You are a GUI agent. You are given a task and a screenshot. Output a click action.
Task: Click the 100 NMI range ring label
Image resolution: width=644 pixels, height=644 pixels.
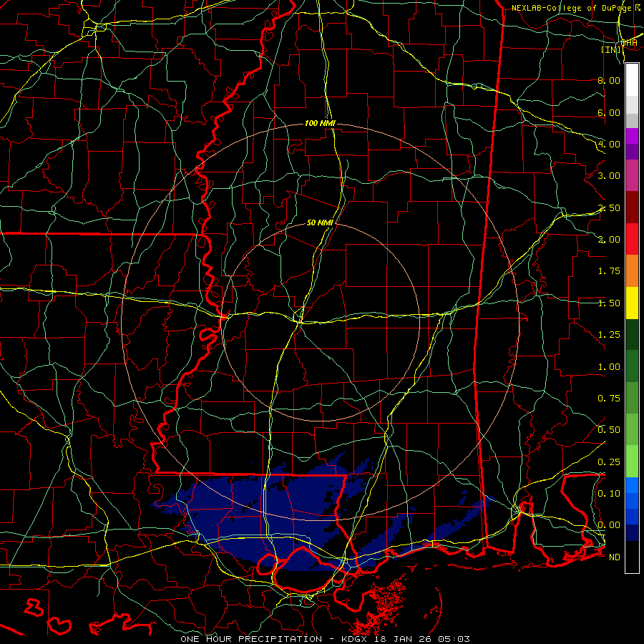click(320, 123)
